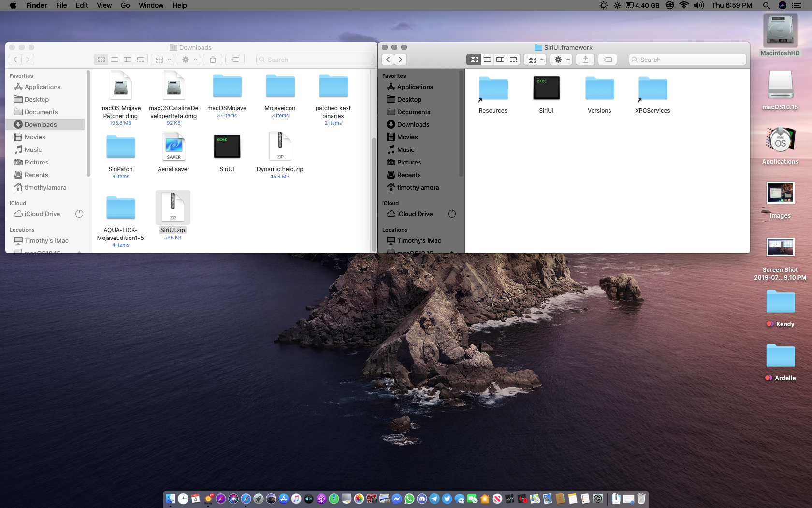
Task: Open App Store from the Dock
Action: 284,499
